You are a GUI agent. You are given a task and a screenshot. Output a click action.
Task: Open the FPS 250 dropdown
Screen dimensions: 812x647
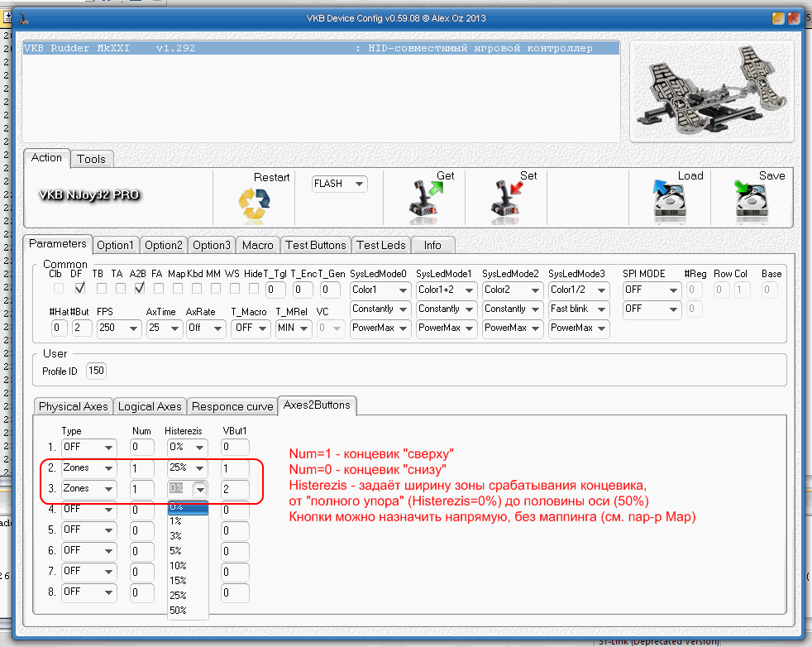pos(118,328)
